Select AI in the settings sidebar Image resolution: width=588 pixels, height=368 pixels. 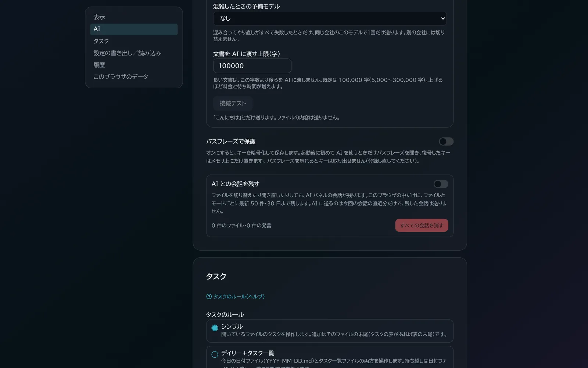134,29
